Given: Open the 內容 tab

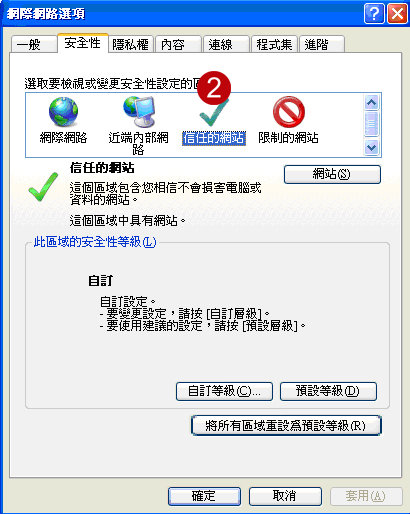Looking at the screenshot, I should click(178, 44).
